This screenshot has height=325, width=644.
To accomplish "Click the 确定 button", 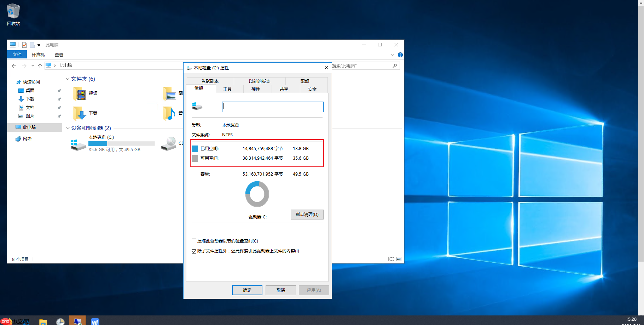I will click(247, 290).
